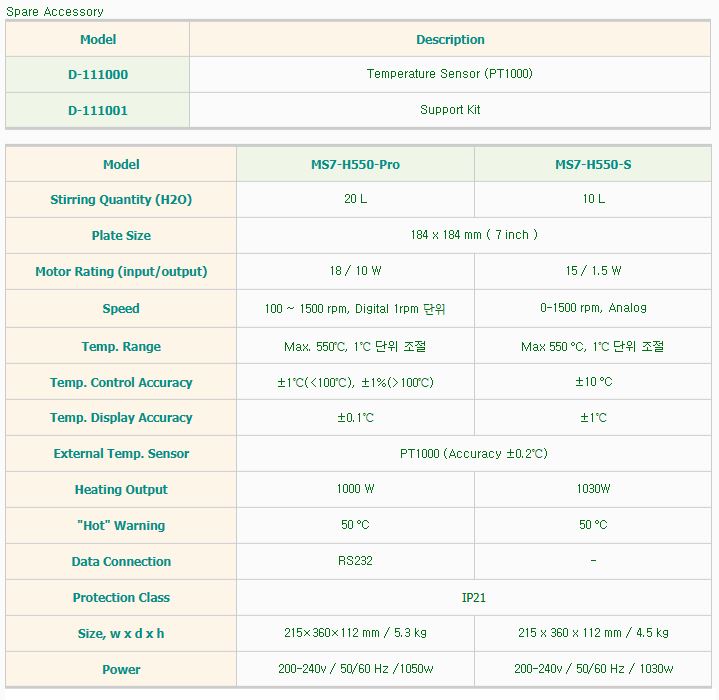Click the MS7-H550-S column header
719x700 pixels.
click(x=593, y=165)
